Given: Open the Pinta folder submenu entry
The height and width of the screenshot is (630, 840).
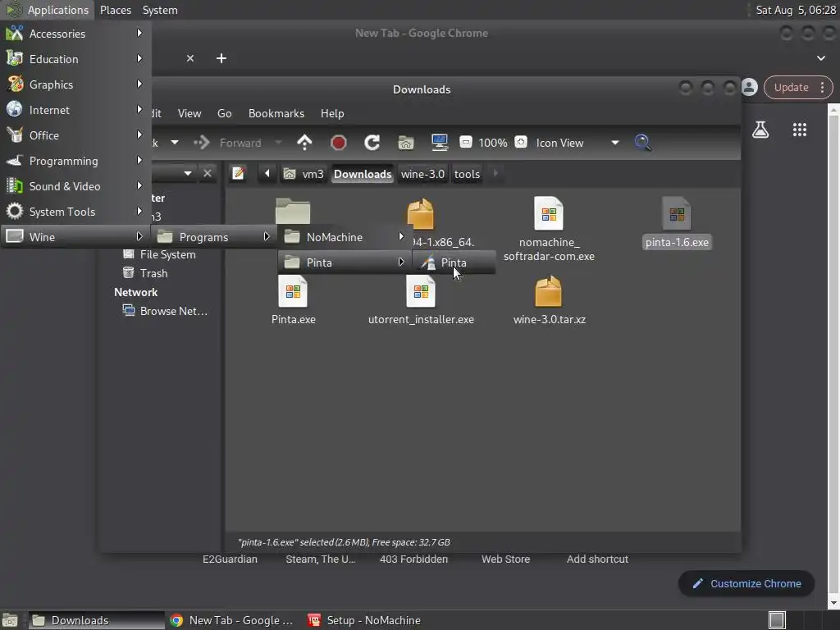Looking at the screenshot, I should coord(344,262).
